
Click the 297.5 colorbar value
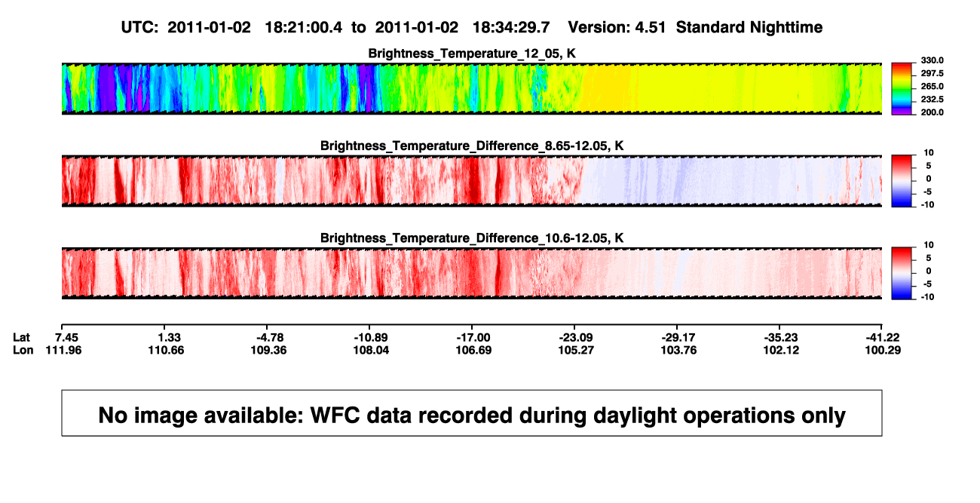(933, 73)
